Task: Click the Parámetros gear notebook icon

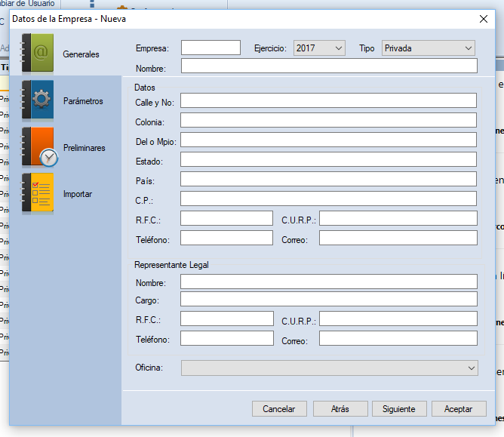Action: coord(38,100)
